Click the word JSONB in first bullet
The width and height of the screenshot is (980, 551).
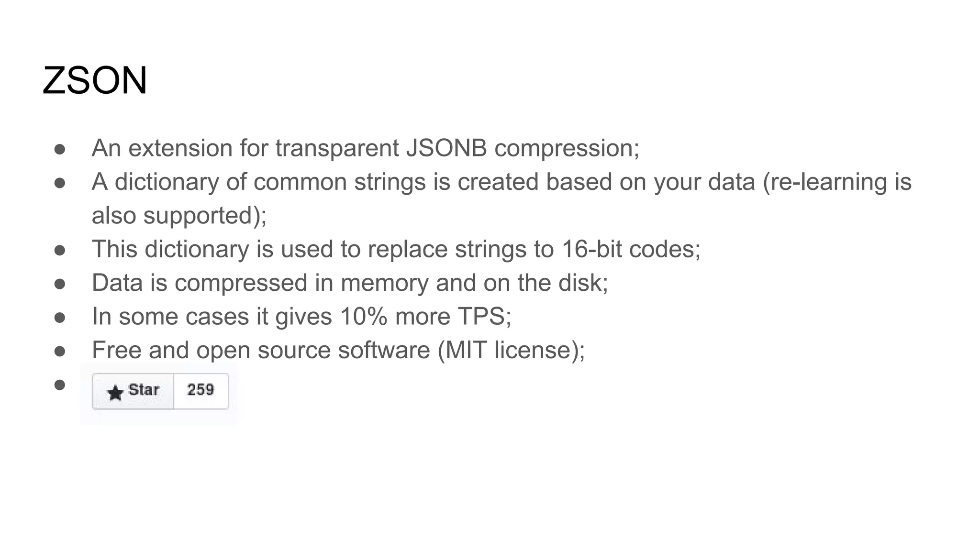pos(446,148)
